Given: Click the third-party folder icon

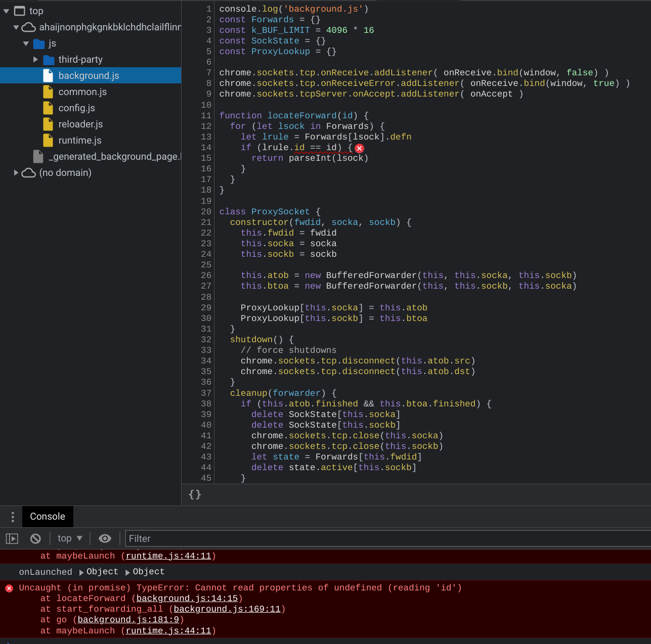Looking at the screenshot, I should 49,60.
